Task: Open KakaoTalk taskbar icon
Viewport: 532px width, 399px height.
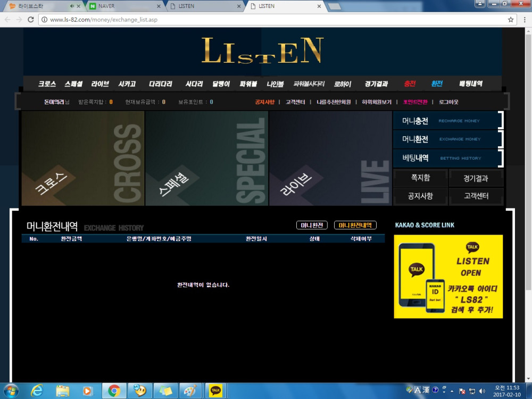Action: [x=215, y=391]
